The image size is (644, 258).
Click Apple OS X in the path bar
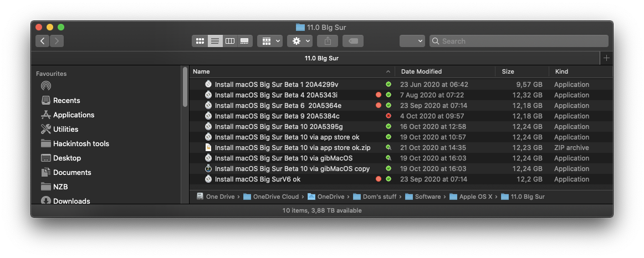pos(471,197)
